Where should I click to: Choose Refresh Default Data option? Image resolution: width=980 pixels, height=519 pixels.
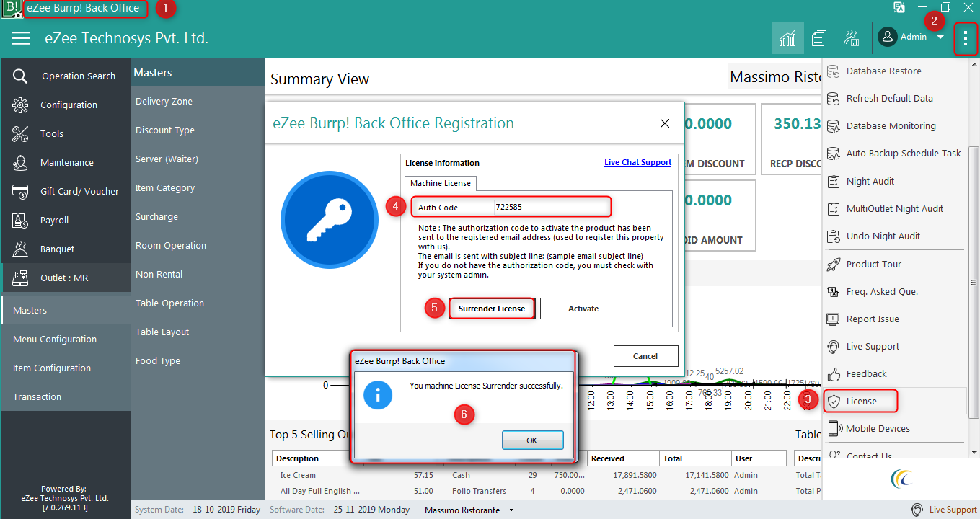click(894, 98)
